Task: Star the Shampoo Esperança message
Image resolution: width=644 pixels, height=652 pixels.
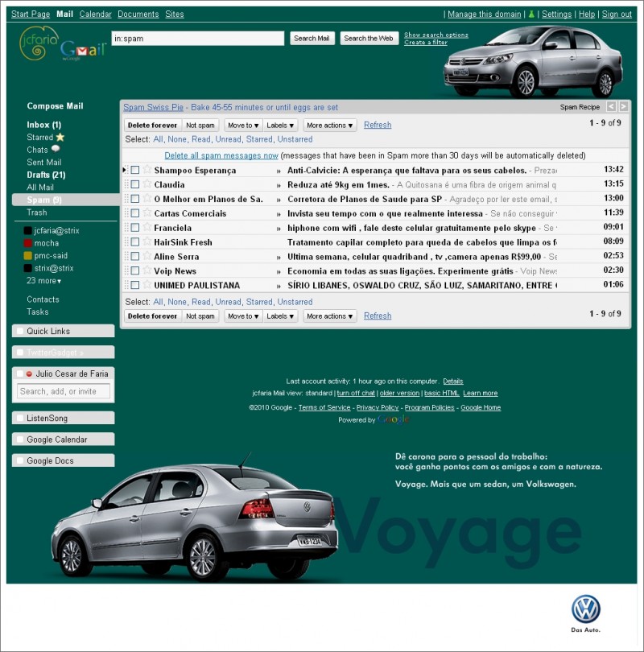Action: click(x=147, y=169)
